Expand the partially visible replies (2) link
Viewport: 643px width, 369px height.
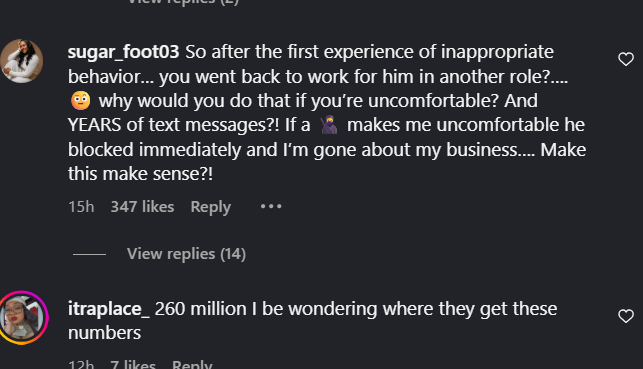183,2
